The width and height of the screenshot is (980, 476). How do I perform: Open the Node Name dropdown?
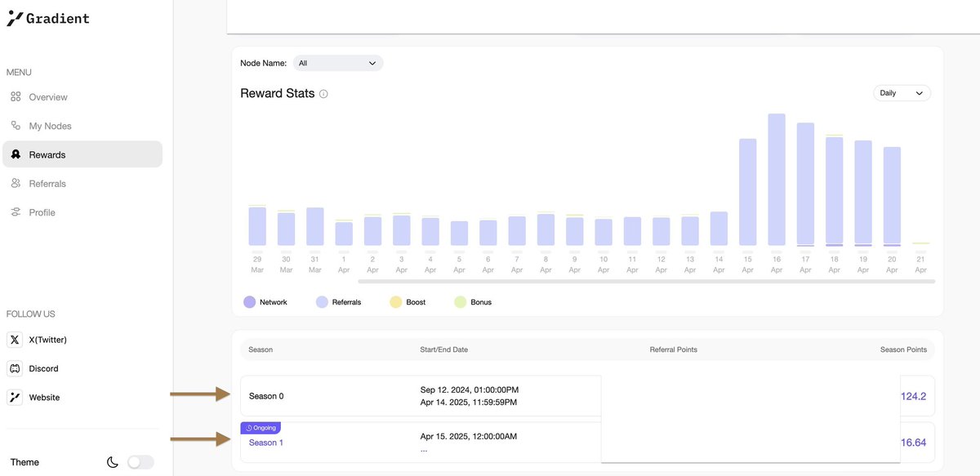click(x=338, y=63)
